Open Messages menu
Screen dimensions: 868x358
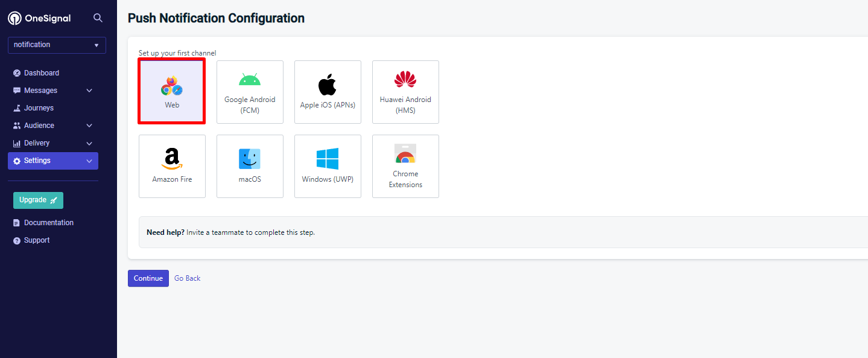40,91
